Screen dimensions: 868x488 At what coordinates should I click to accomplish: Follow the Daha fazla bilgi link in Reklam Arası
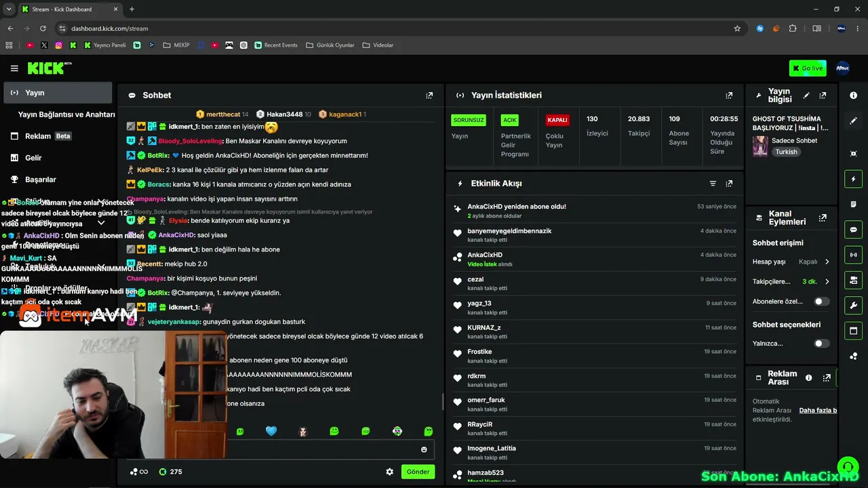(x=818, y=410)
